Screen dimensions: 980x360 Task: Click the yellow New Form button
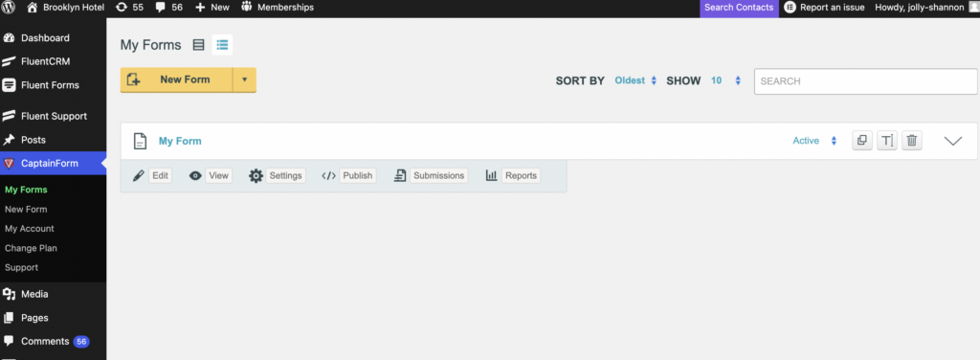176,80
